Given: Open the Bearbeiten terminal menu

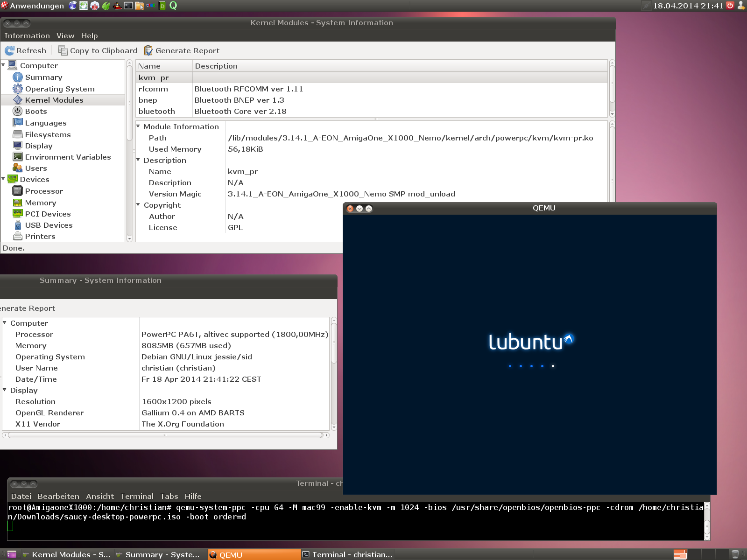Looking at the screenshot, I should pyautogui.click(x=58, y=497).
